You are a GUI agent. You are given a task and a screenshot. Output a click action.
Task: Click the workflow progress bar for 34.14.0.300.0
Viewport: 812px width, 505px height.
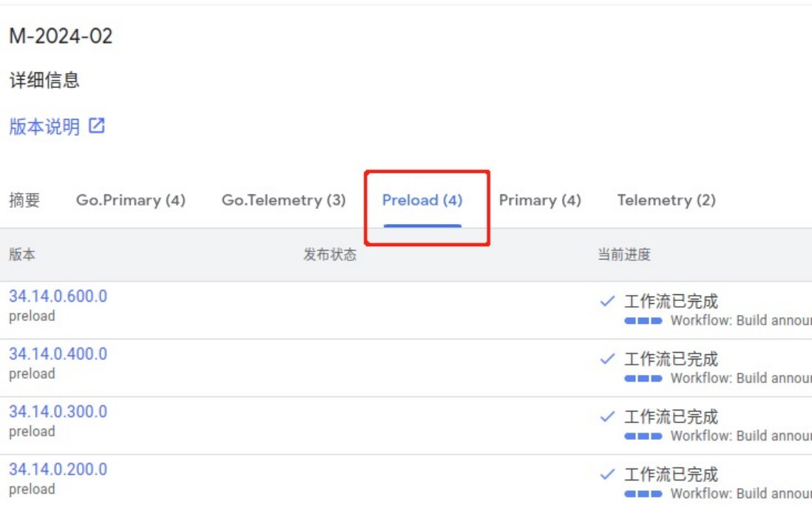(x=643, y=436)
